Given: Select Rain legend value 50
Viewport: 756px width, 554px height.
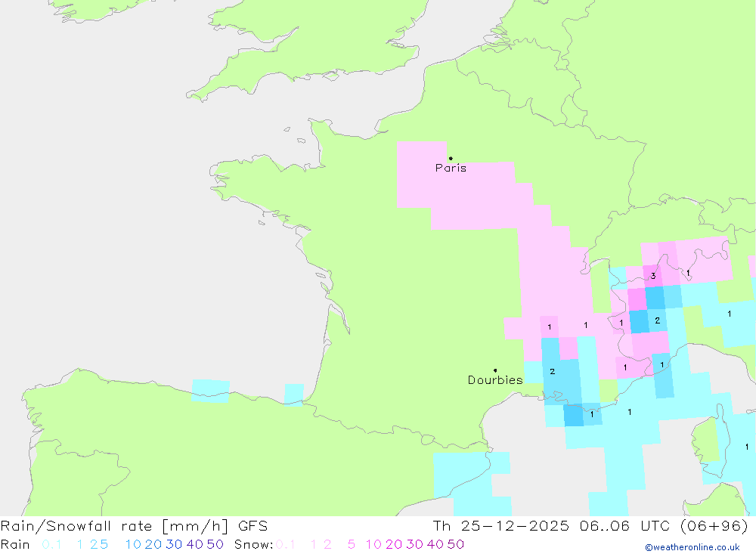Looking at the screenshot, I should pyautogui.click(x=215, y=544).
